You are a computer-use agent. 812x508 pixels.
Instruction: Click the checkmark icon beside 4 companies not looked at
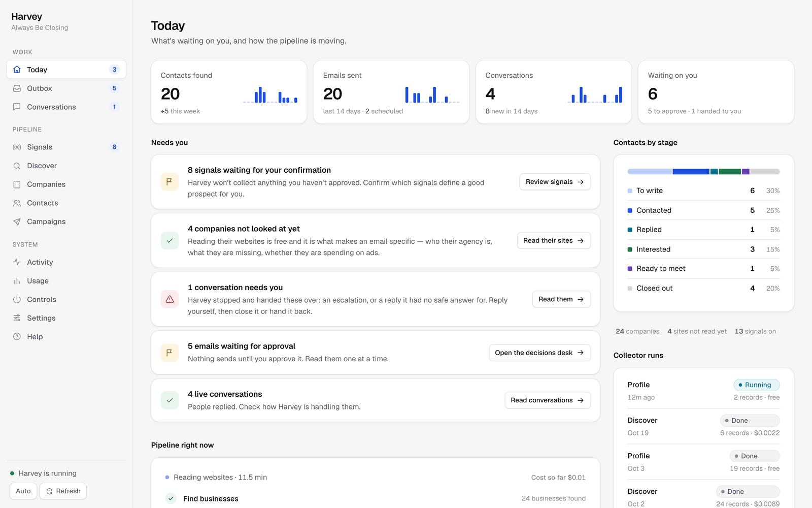pyautogui.click(x=170, y=240)
